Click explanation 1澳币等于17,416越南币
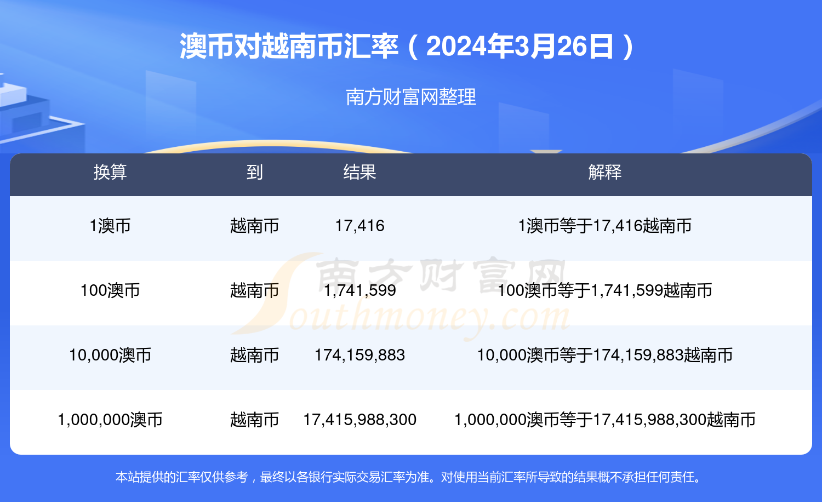 click(605, 226)
